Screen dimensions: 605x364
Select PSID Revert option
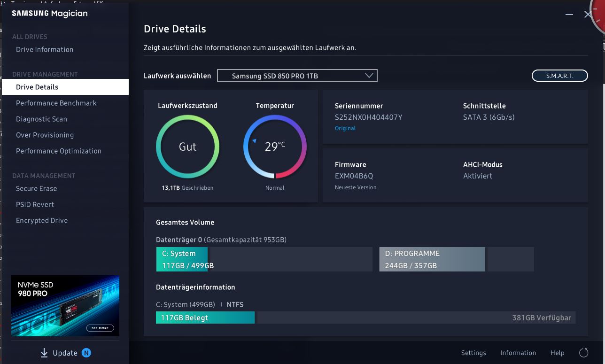(x=35, y=204)
